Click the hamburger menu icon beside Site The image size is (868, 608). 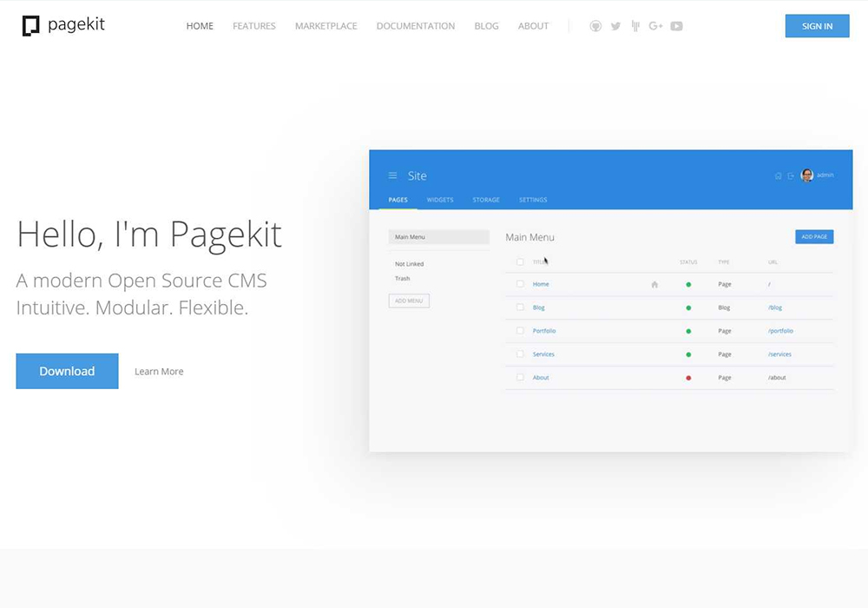(x=392, y=175)
